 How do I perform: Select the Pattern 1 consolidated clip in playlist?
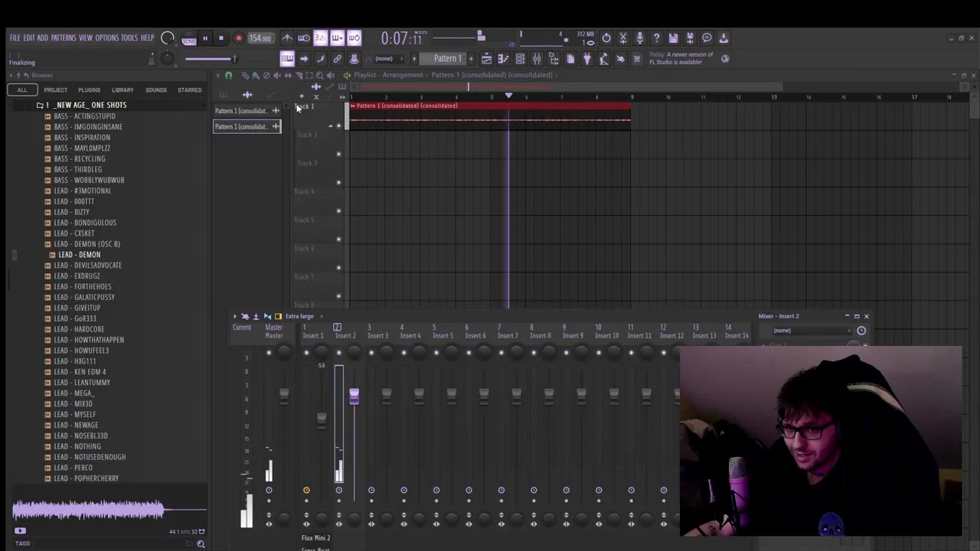pos(491,115)
